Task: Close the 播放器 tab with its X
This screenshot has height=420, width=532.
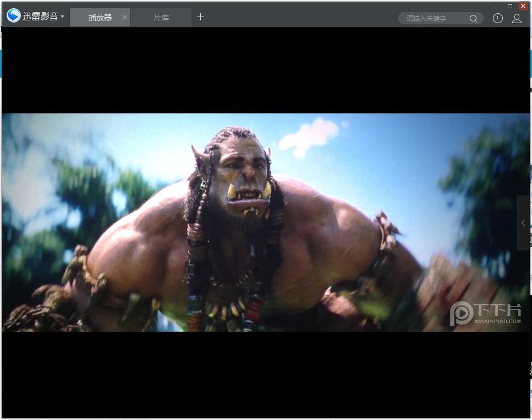Action: pos(124,18)
